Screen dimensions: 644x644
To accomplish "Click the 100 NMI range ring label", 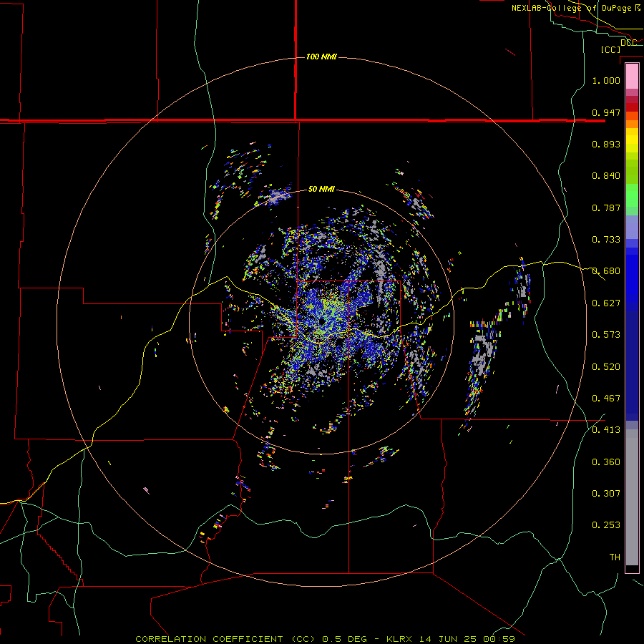I will click(x=321, y=57).
